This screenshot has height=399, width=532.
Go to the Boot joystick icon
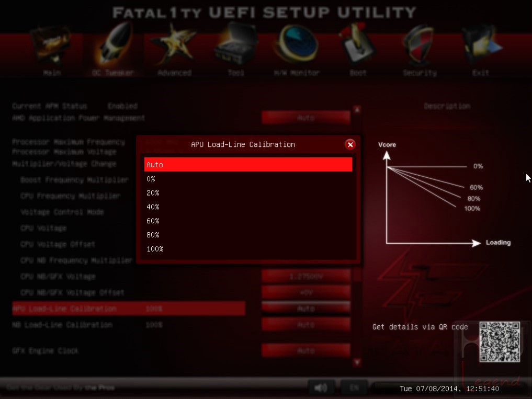357,44
